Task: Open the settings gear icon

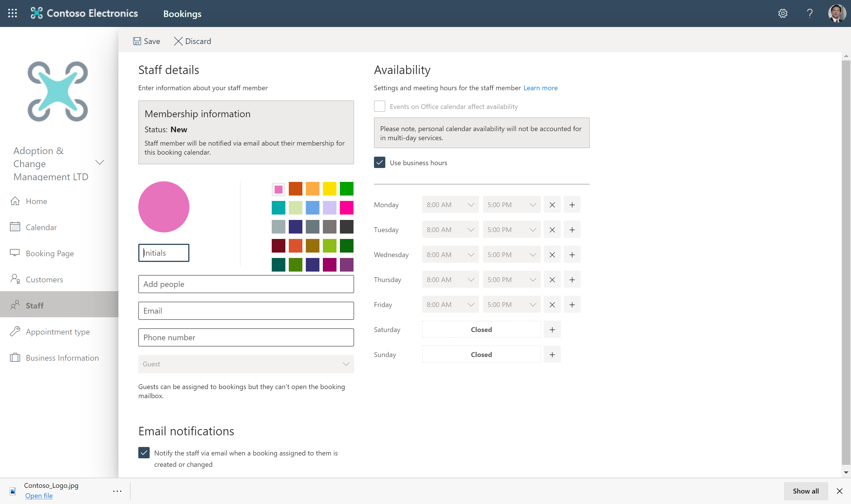Action: pos(783,13)
